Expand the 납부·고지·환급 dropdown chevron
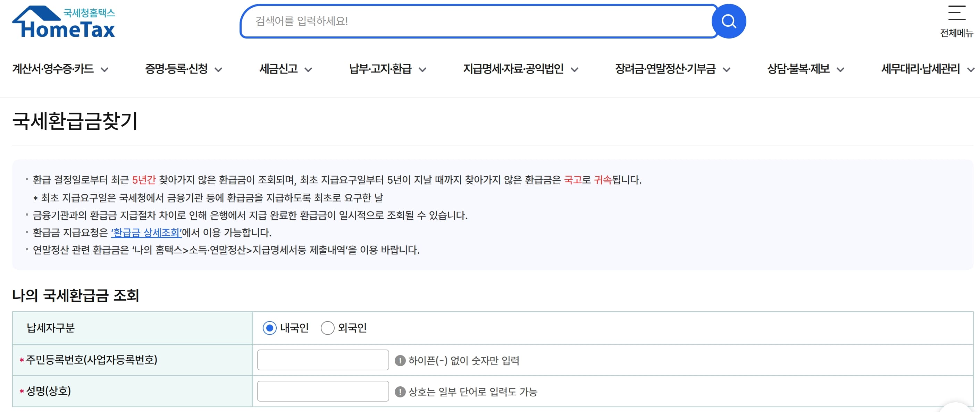The width and height of the screenshot is (980, 412). (x=421, y=70)
